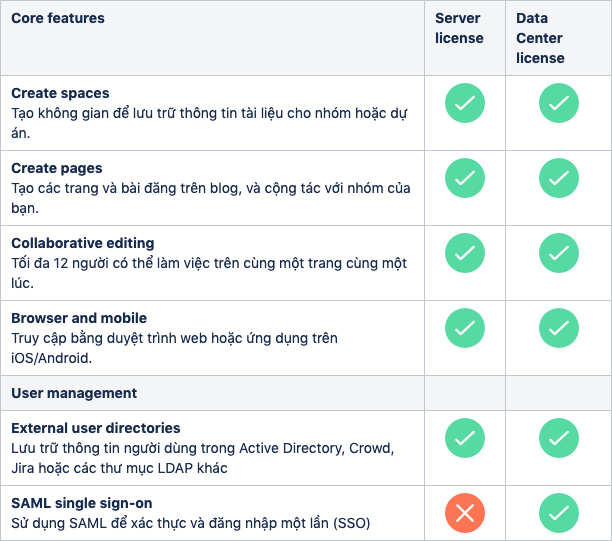Select the Data Center license column header
Viewport: 612px width, 541px height.
(x=559, y=38)
